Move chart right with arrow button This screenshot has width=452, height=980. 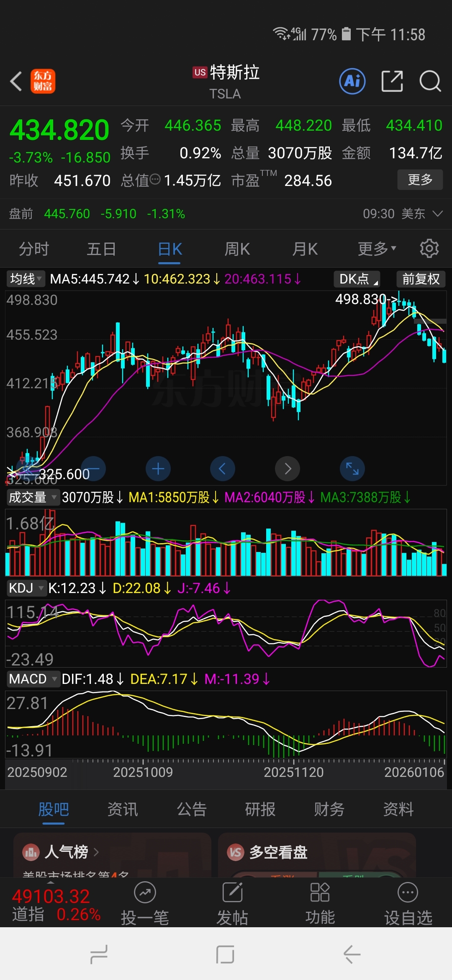pos(288,469)
